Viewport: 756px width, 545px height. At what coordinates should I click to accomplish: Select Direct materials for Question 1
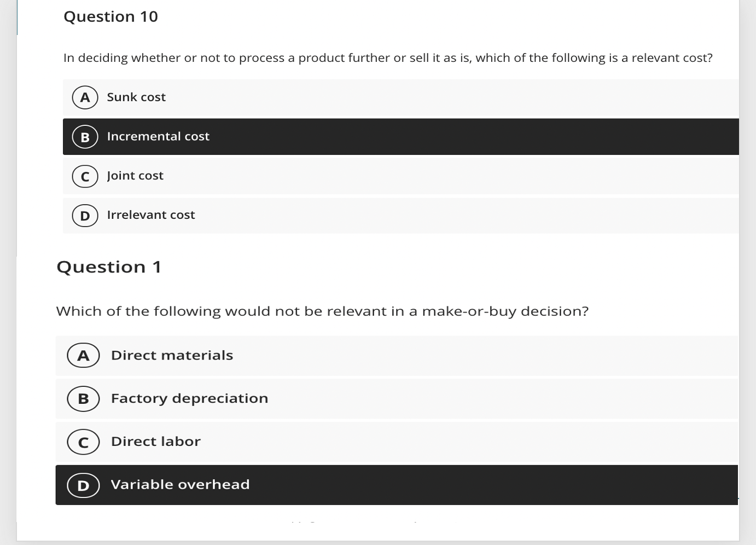point(328,355)
